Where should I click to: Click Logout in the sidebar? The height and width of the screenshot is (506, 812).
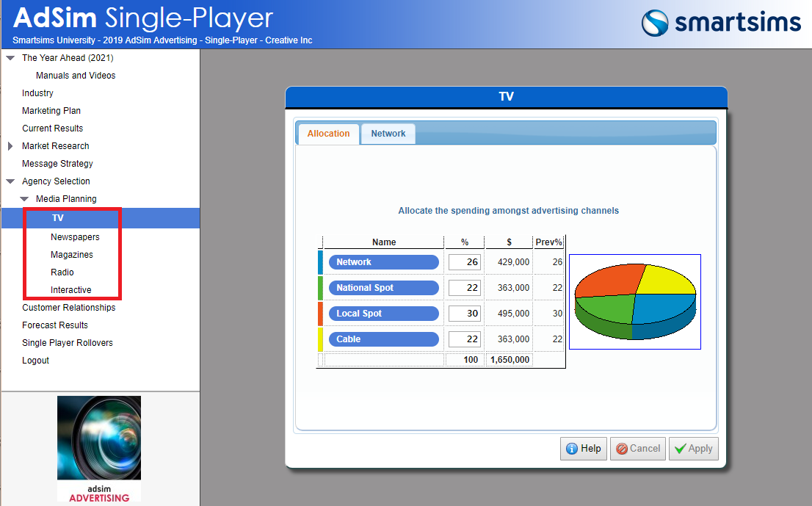(x=35, y=361)
